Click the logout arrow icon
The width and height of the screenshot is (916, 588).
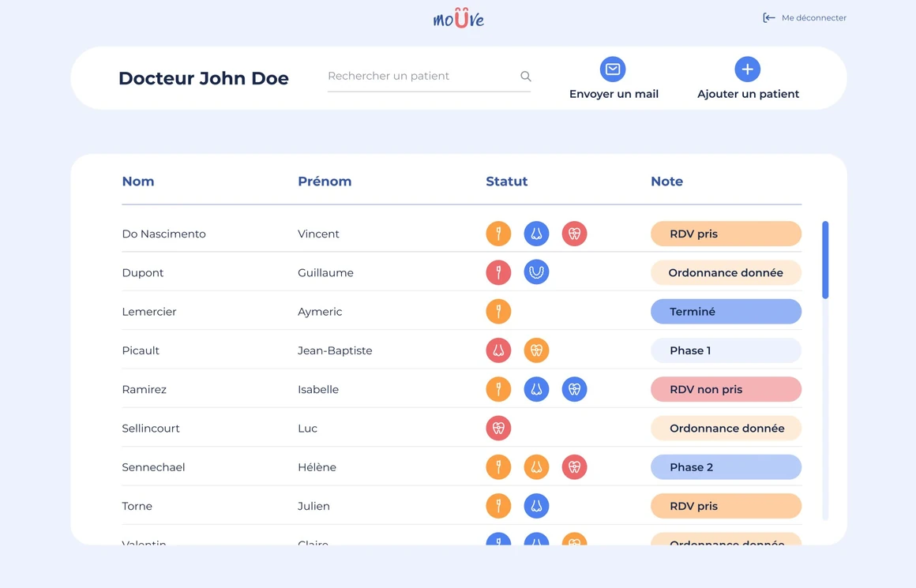point(768,18)
